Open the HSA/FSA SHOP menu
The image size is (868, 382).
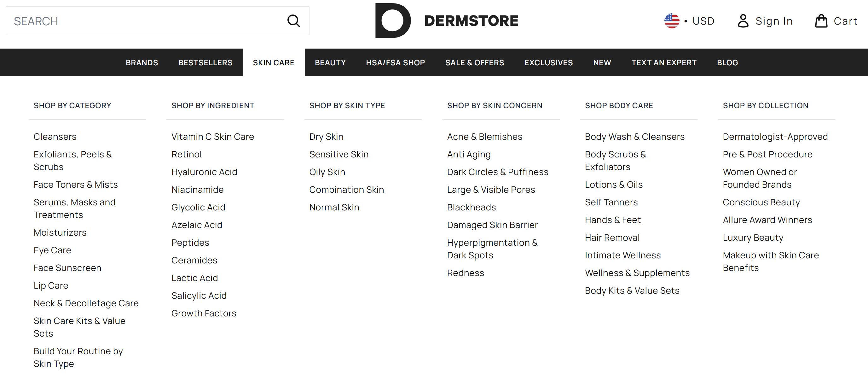[395, 62]
